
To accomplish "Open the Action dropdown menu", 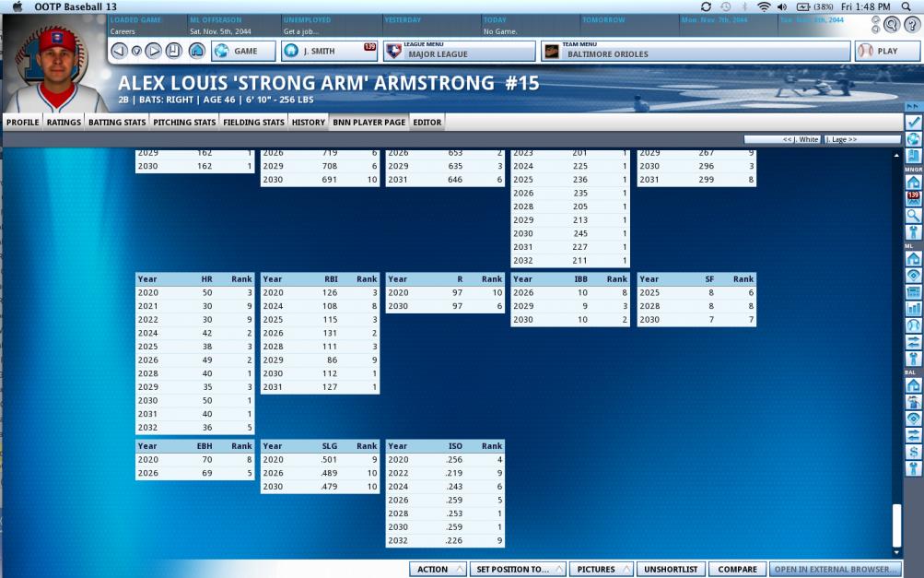I will (x=438, y=570).
